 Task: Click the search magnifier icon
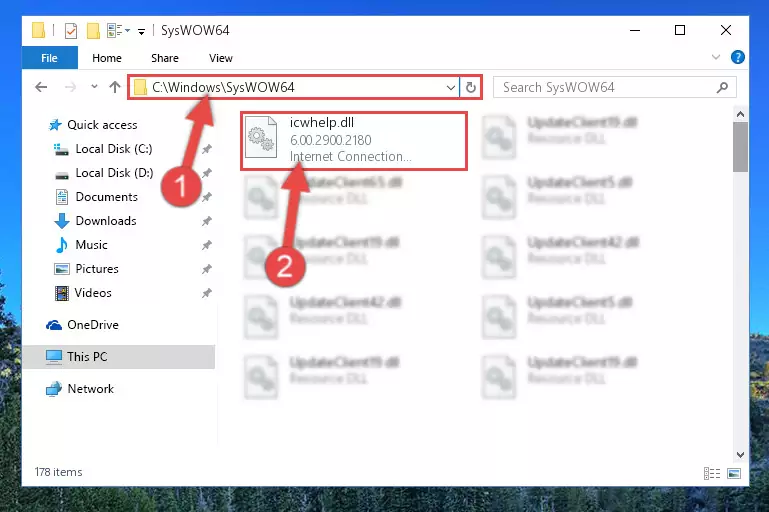coord(722,88)
